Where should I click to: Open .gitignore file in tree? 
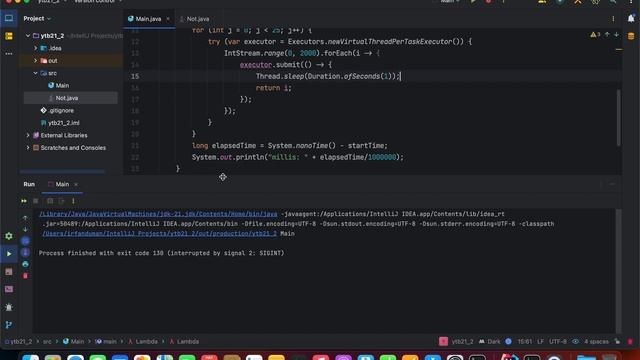[57, 111]
